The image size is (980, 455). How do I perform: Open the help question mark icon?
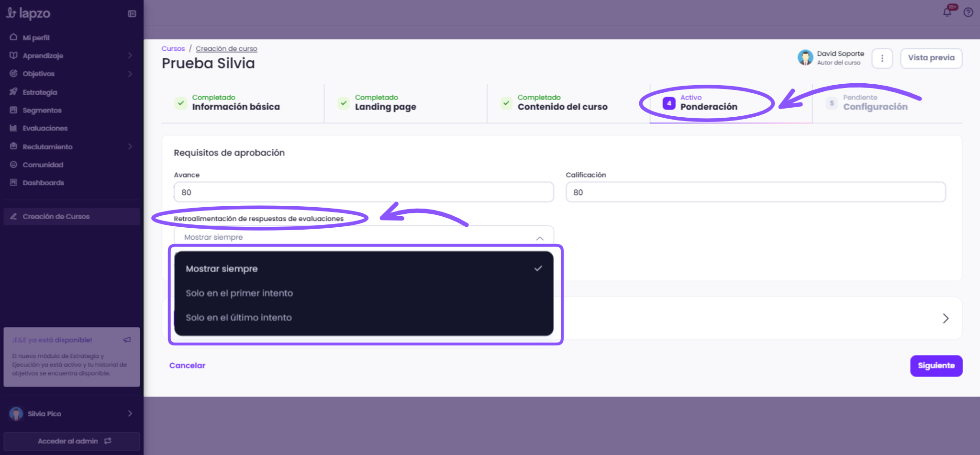tap(969, 12)
